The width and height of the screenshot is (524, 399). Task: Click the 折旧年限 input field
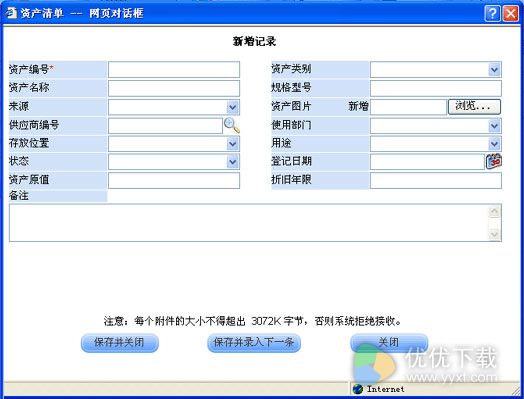click(x=436, y=180)
